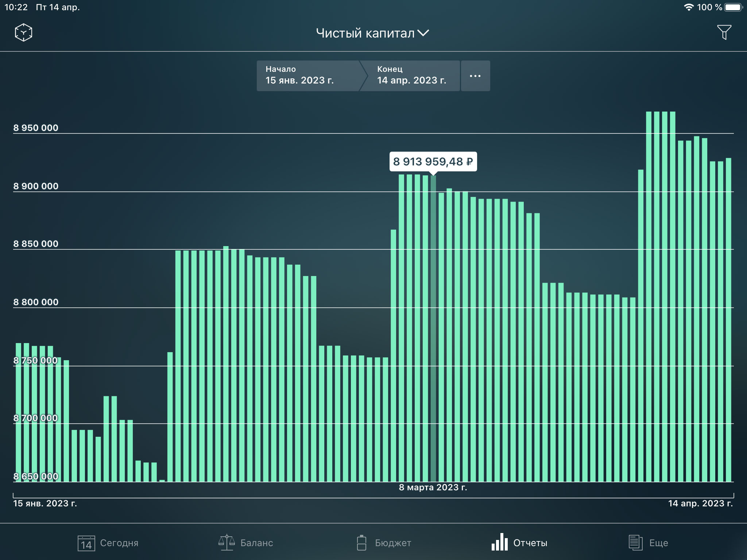Tap the 8 марта 2023 г. date label
The image size is (747, 560).
click(433, 487)
